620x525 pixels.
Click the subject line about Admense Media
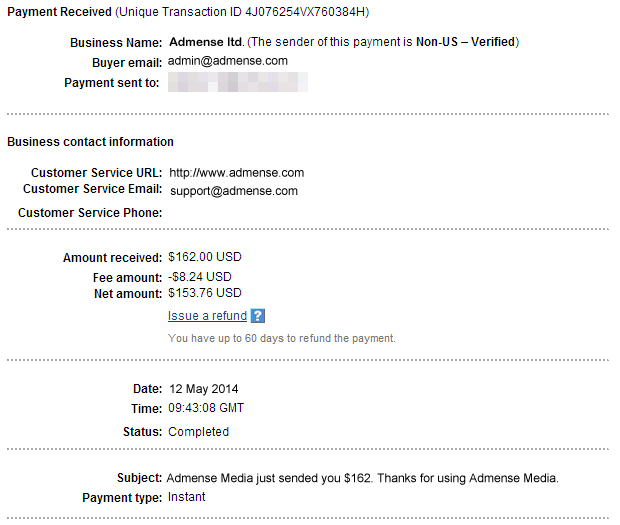point(363,478)
